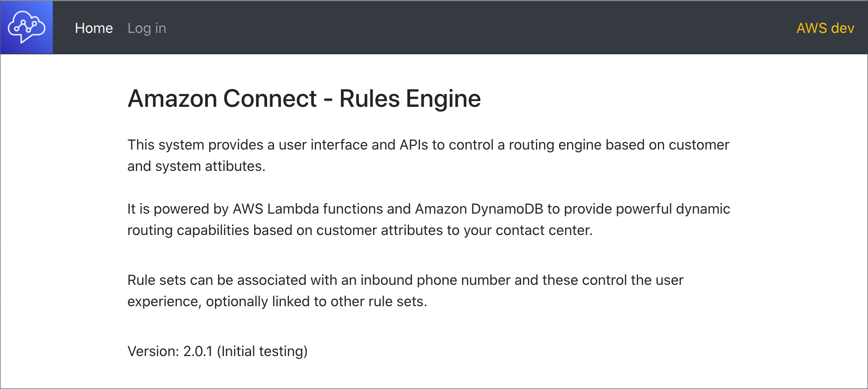Click the AWS dev environment label

pos(825,28)
